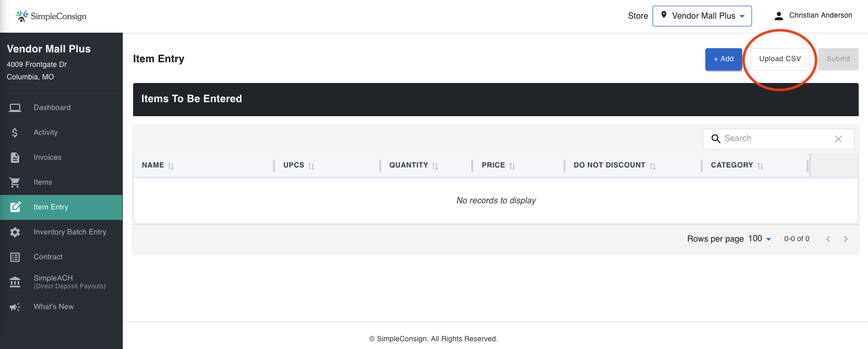Select the Item Entry menu item
Image resolution: width=868 pixels, height=349 pixels.
pyautogui.click(x=61, y=207)
